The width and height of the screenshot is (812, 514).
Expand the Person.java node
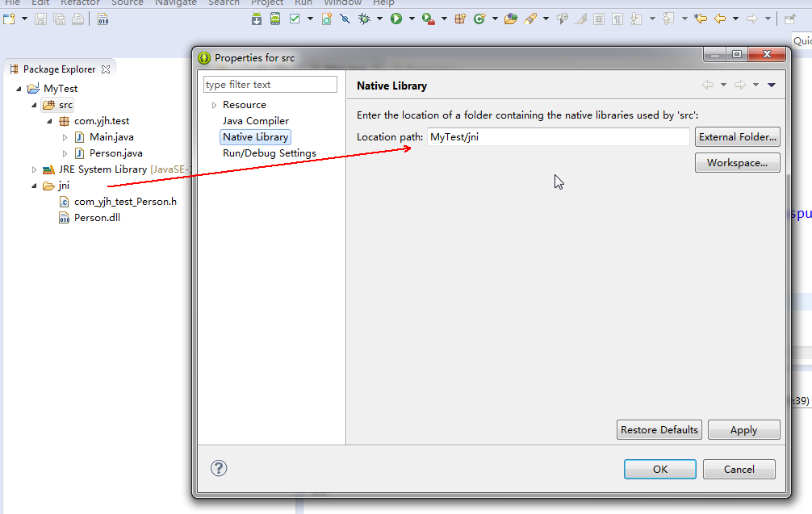pyautogui.click(x=65, y=153)
